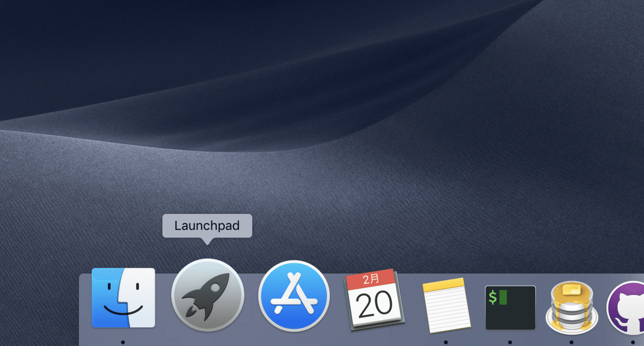
Task: Launch Launchpad rocket icon in Dock
Action: 208,295
